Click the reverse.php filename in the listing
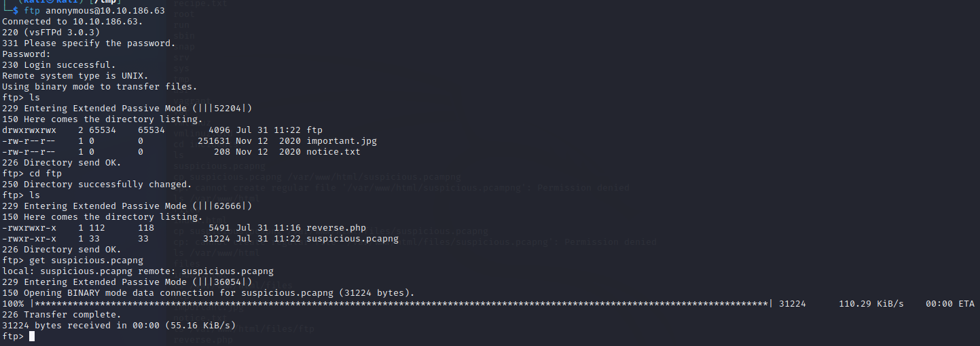Image resolution: width=980 pixels, height=346 pixels. 335,228
